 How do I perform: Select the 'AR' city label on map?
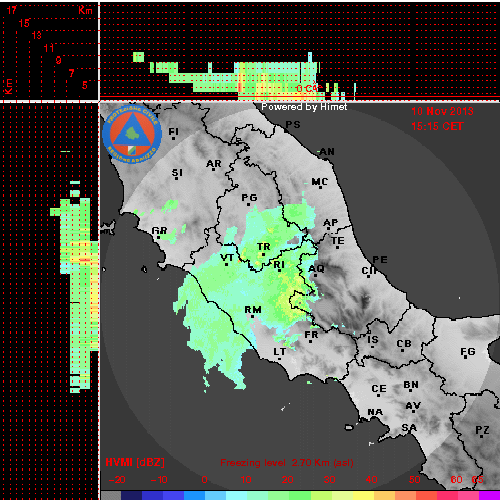click(214, 164)
